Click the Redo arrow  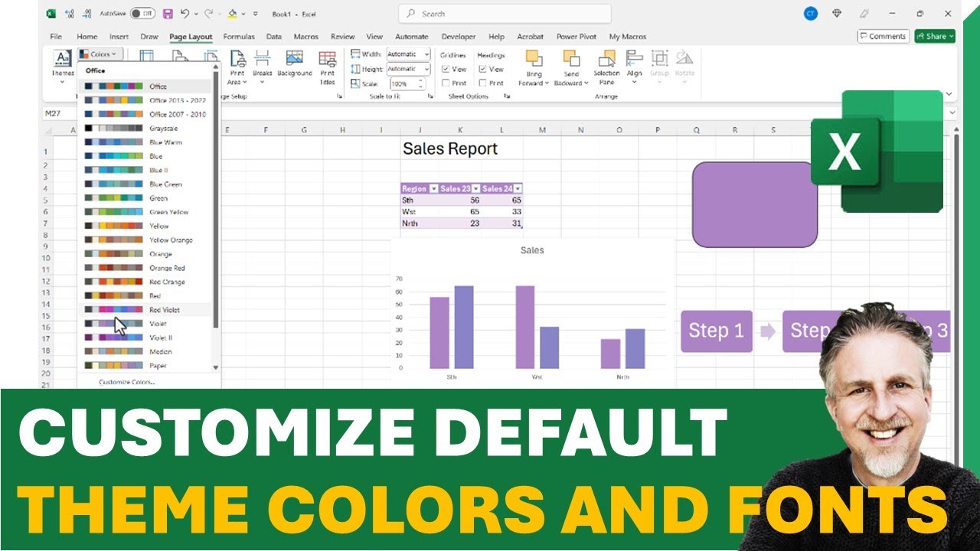pos(208,14)
